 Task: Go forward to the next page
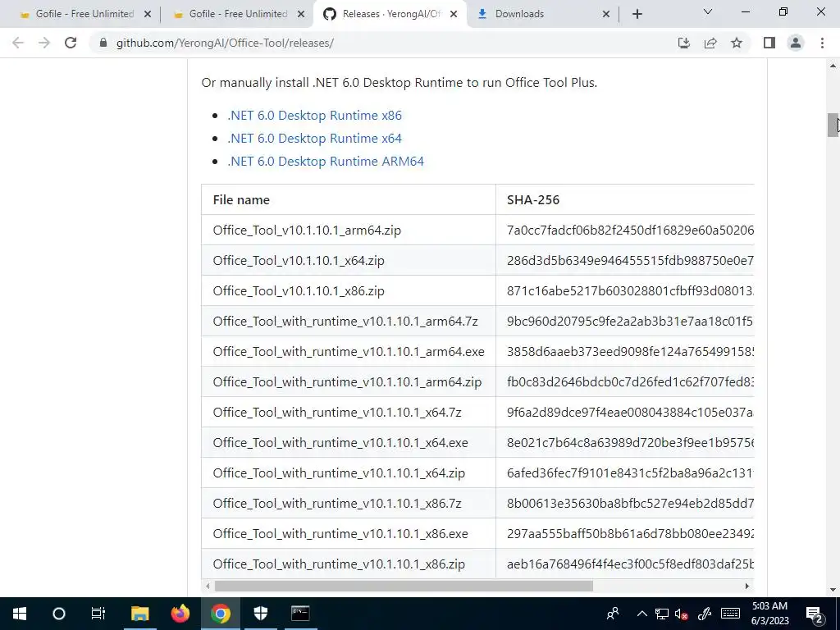click(44, 43)
